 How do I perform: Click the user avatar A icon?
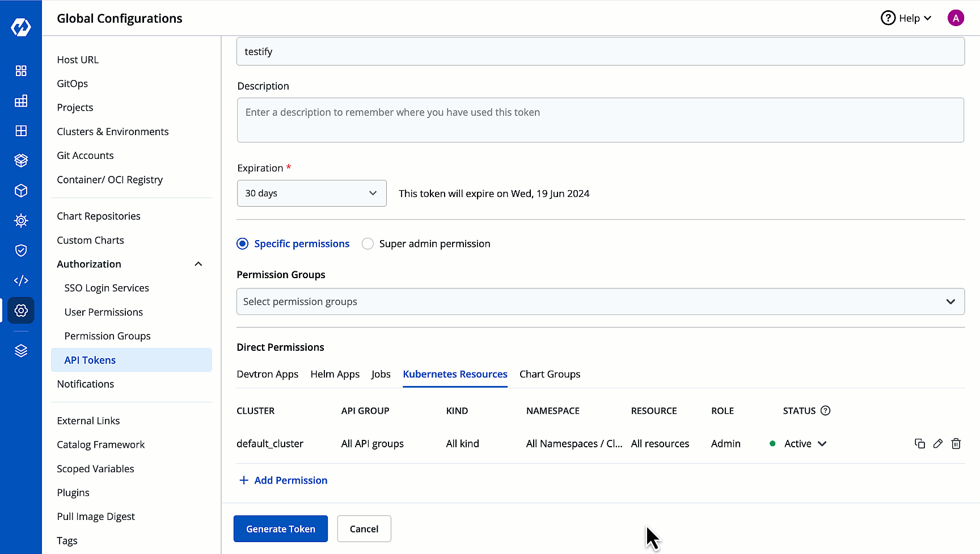956,18
